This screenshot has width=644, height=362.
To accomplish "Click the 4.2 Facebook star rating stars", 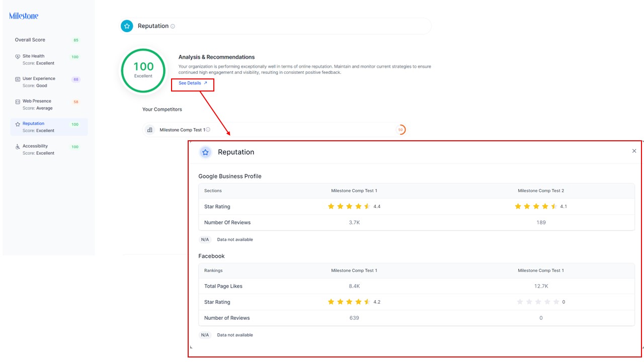I will tap(349, 302).
